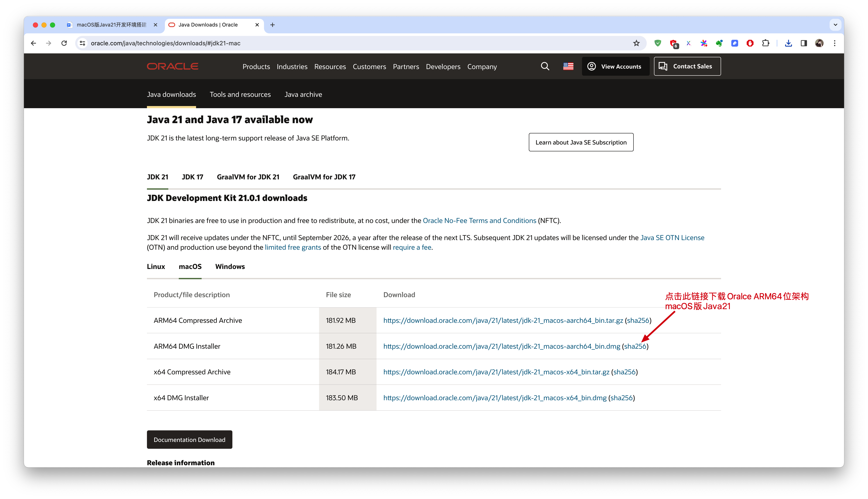868x499 pixels.
Task: Click Contact Sales button
Action: coord(687,66)
